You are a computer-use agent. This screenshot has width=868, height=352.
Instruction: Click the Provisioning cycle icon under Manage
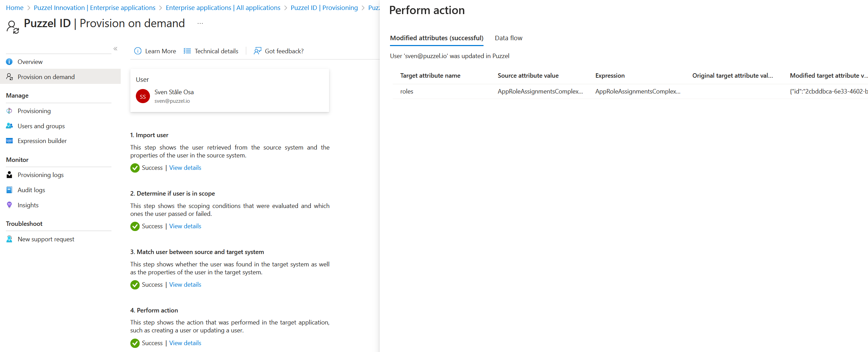pos(9,111)
